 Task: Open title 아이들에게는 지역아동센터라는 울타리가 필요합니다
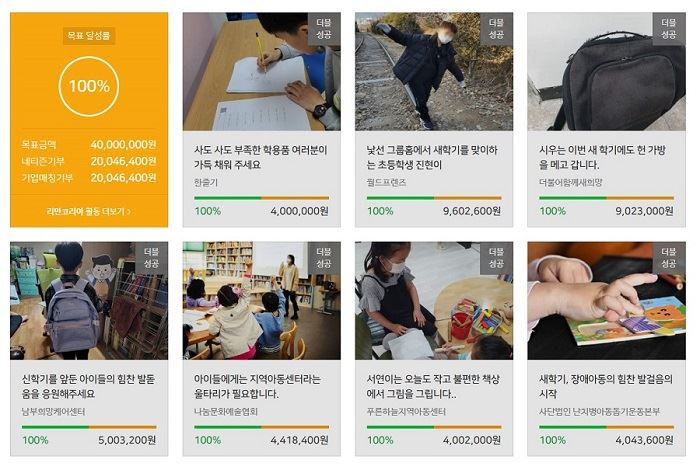[x=257, y=387]
